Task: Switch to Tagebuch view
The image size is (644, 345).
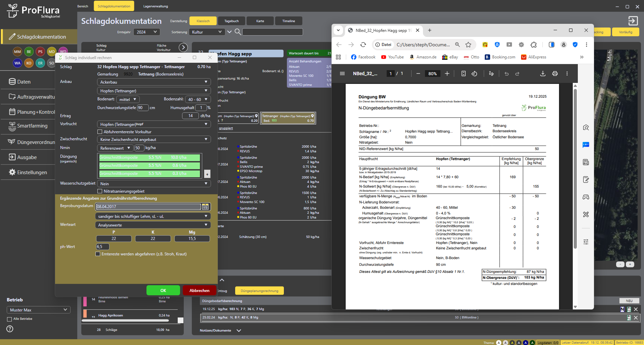Action: (x=231, y=21)
